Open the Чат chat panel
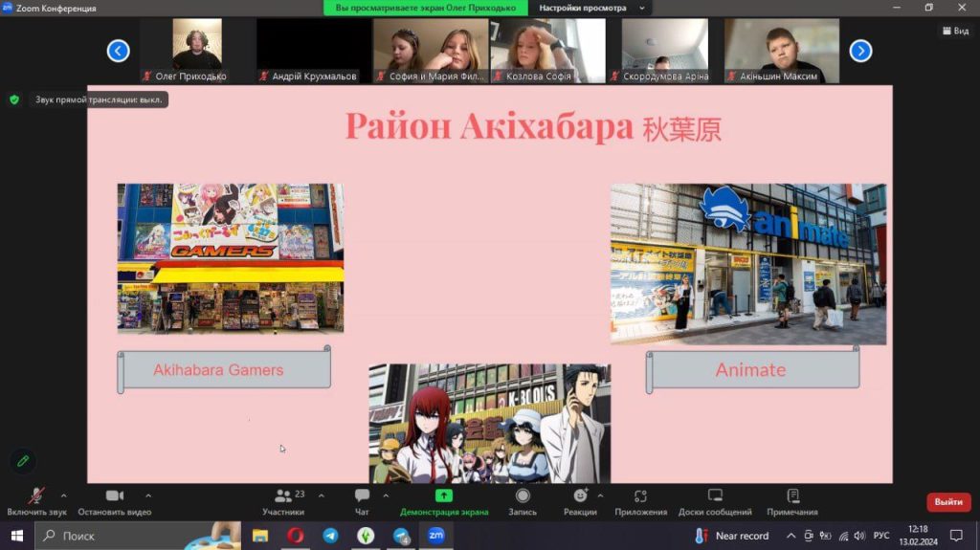Image resolution: width=980 pixels, height=550 pixels. click(362, 502)
